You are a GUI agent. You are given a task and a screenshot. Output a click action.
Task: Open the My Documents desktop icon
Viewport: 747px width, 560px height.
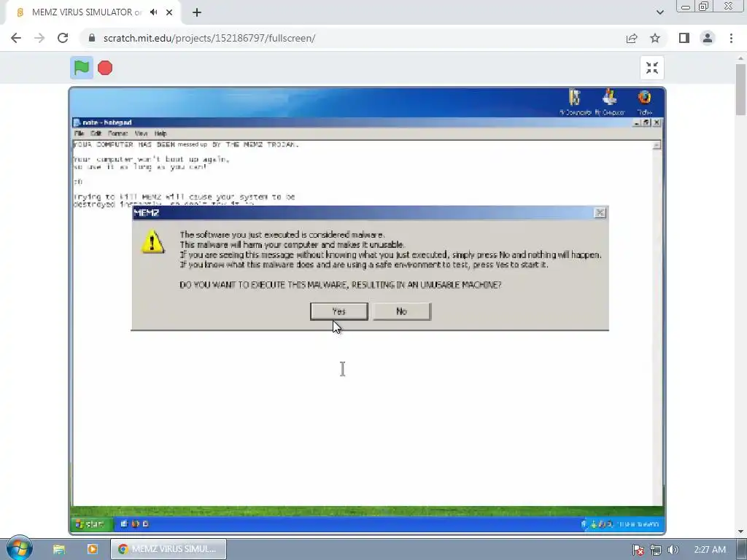575,102
